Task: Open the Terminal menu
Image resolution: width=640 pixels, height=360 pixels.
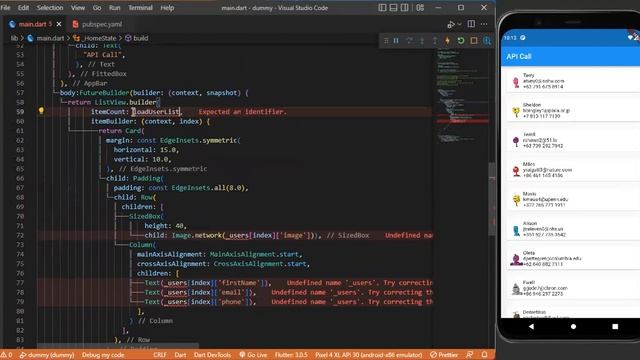Action: coord(140,8)
